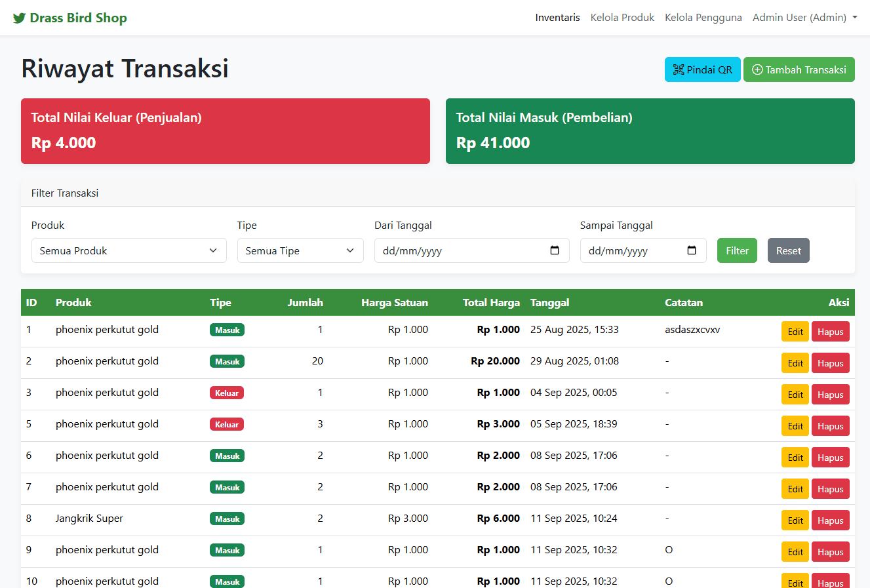Click the plus icon on Tambah Transaksi
Viewport: 870px width, 588px height.
(757, 69)
